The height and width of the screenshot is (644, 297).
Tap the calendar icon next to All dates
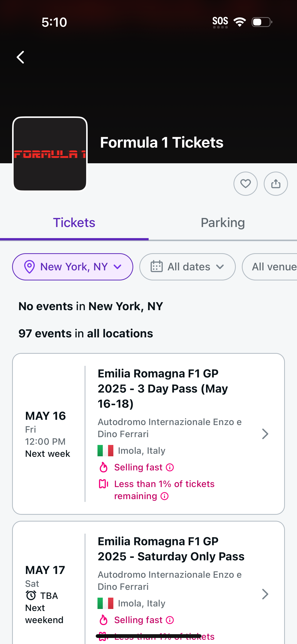click(157, 267)
